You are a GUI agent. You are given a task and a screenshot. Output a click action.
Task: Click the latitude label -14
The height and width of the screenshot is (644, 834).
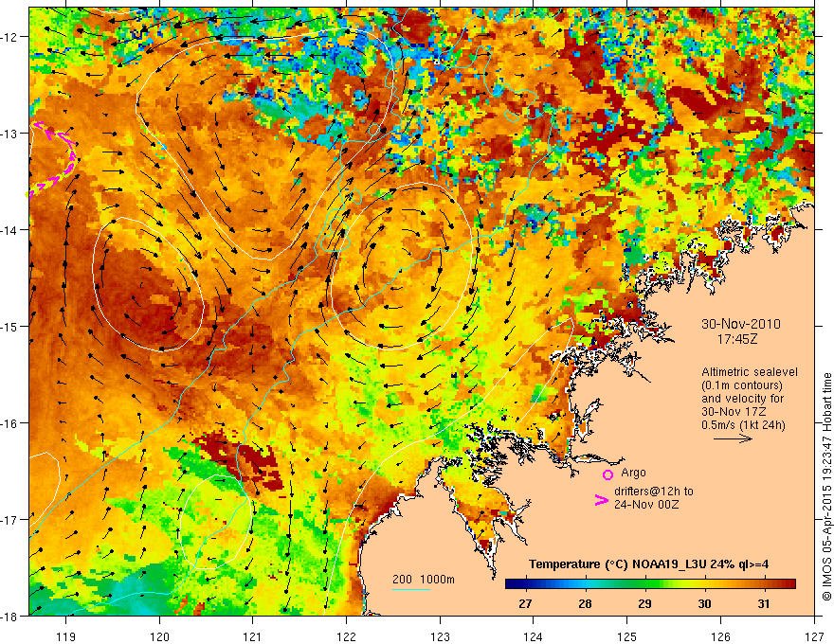[10, 230]
